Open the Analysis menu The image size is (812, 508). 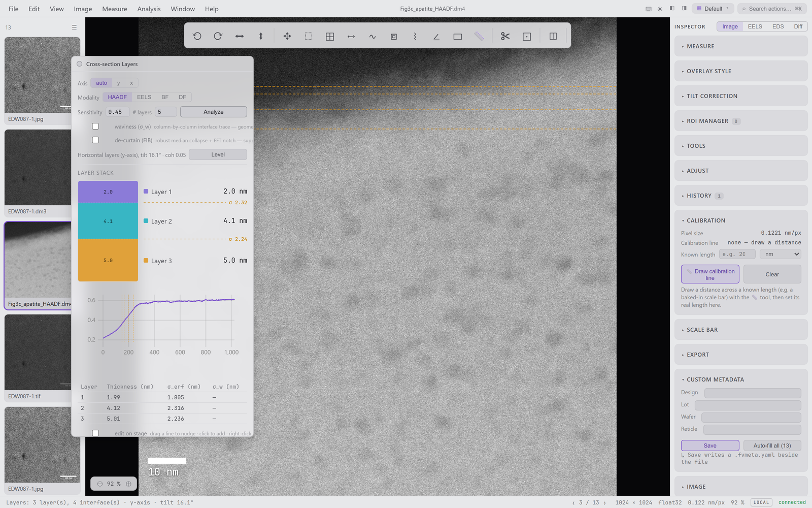[x=149, y=9]
